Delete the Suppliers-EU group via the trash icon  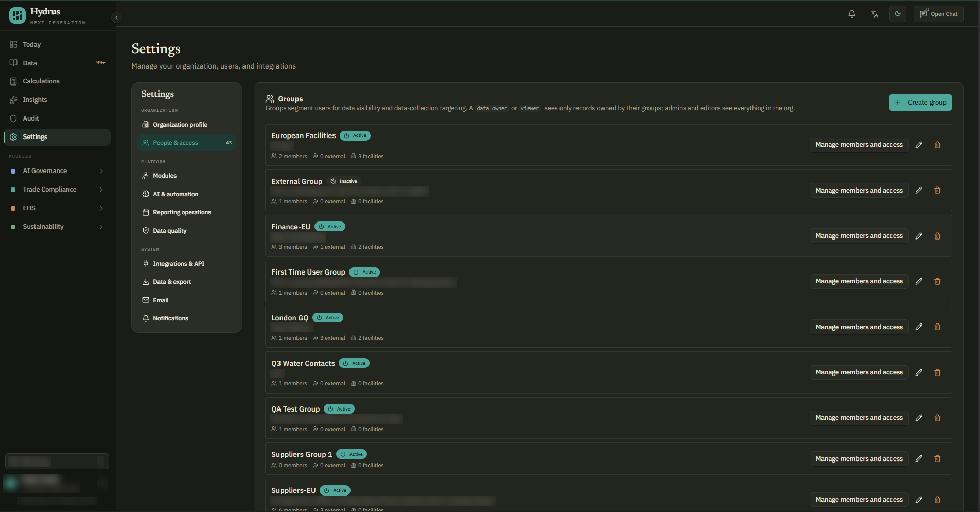click(x=937, y=500)
